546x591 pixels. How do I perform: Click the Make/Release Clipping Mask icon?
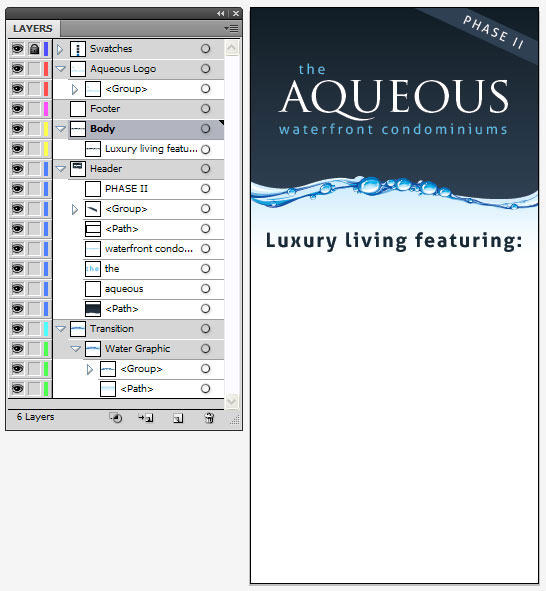tap(116, 418)
